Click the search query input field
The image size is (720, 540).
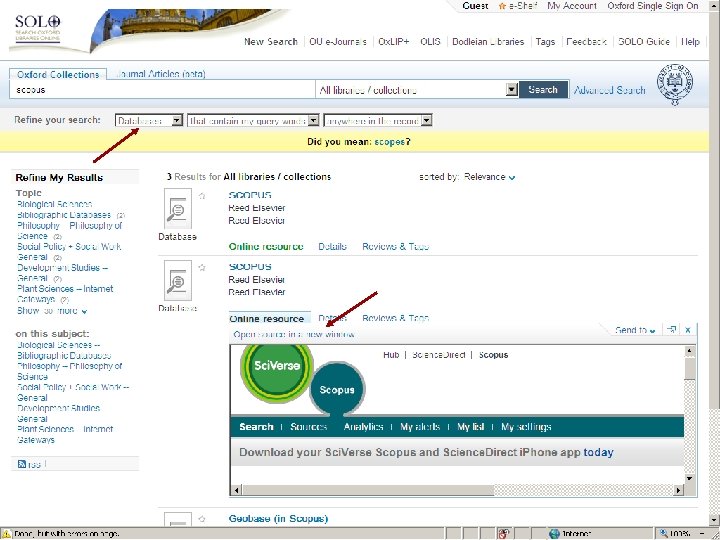pos(163,90)
